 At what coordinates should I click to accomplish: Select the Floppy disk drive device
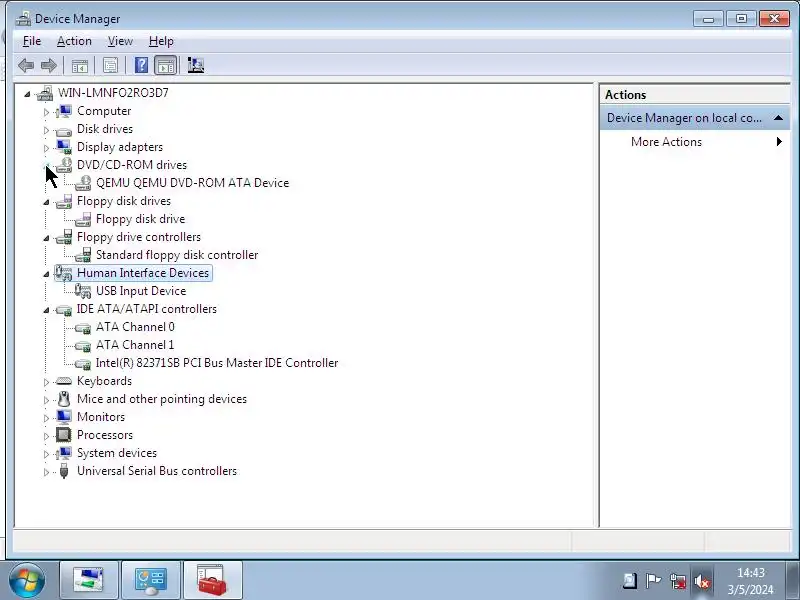click(140, 219)
